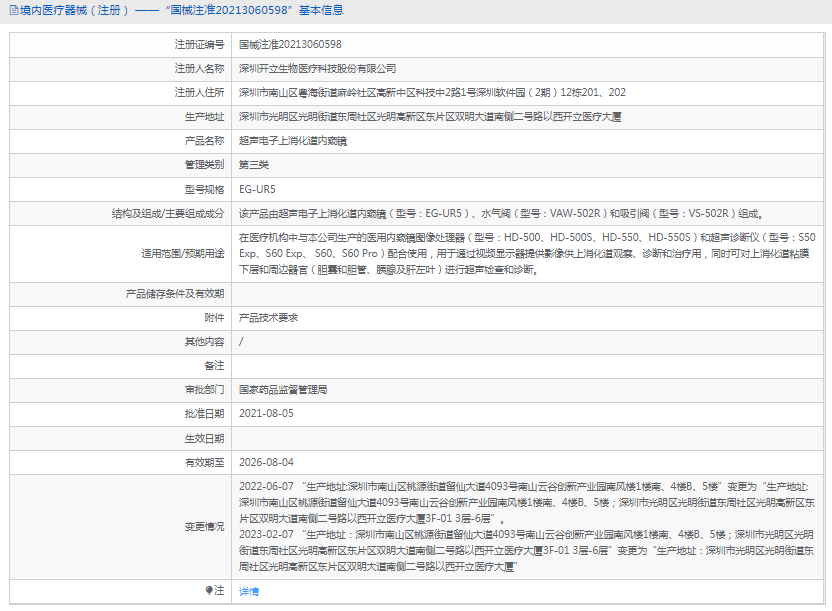The width and height of the screenshot is (832, 611).
Task: Click the 2023-02-07 change record entry
Action: 527,551
